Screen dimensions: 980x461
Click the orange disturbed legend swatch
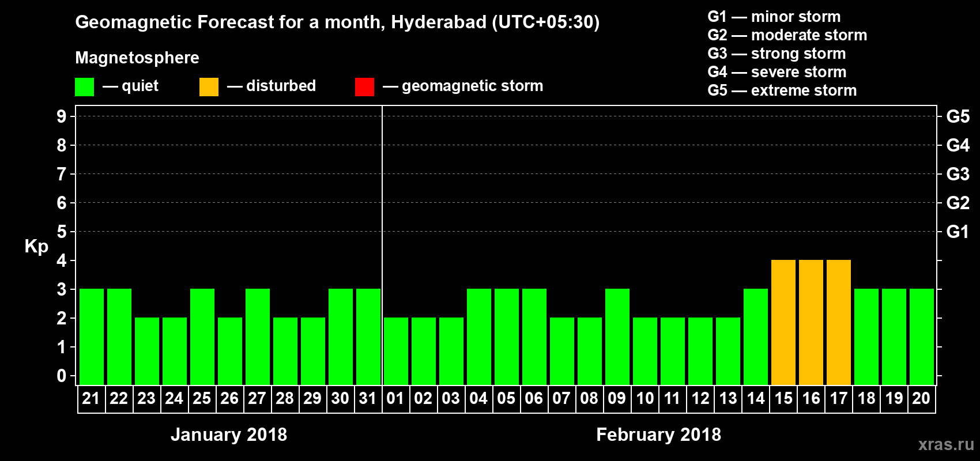click(x=209, y=87)
